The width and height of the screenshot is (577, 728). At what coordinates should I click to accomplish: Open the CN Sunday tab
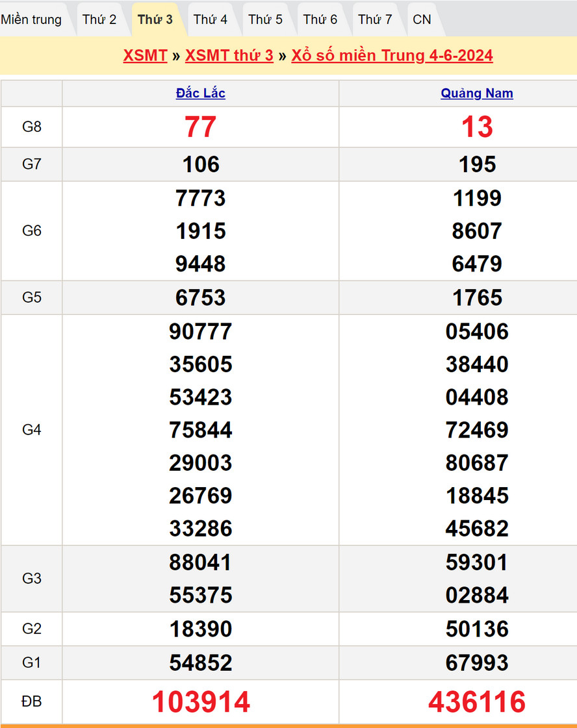[x=422, y=19]
